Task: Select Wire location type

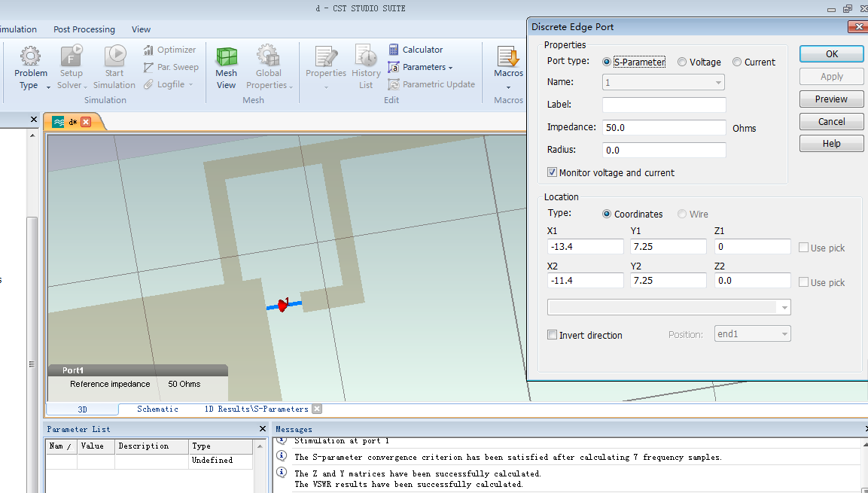Action: pyautogui.click(x=682, y=214)
